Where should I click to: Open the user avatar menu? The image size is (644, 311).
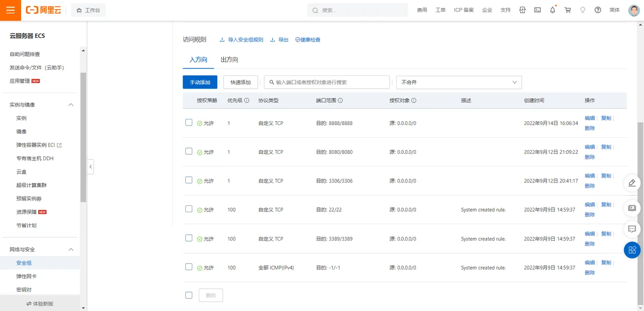point(634,10)
